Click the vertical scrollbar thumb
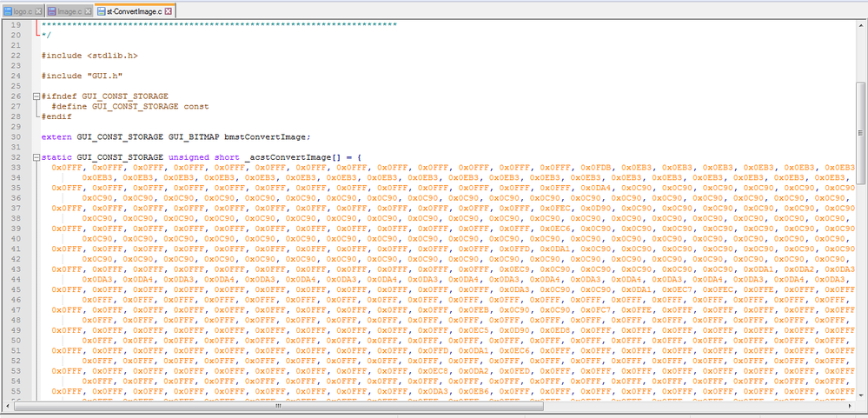The width and height of the screenshot is (868, 418). point(860,133)
